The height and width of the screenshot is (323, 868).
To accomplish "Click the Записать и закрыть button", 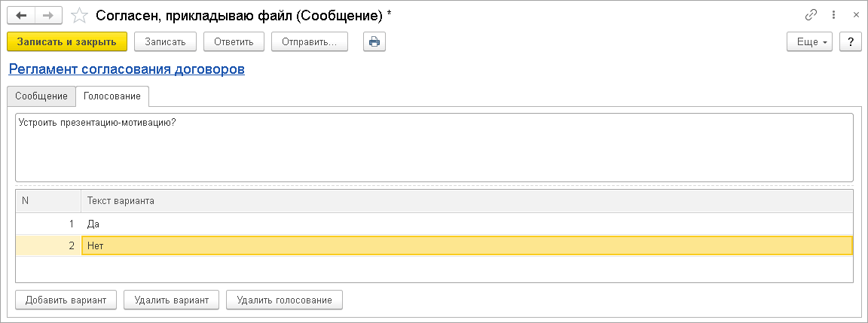I will (67, 42).
